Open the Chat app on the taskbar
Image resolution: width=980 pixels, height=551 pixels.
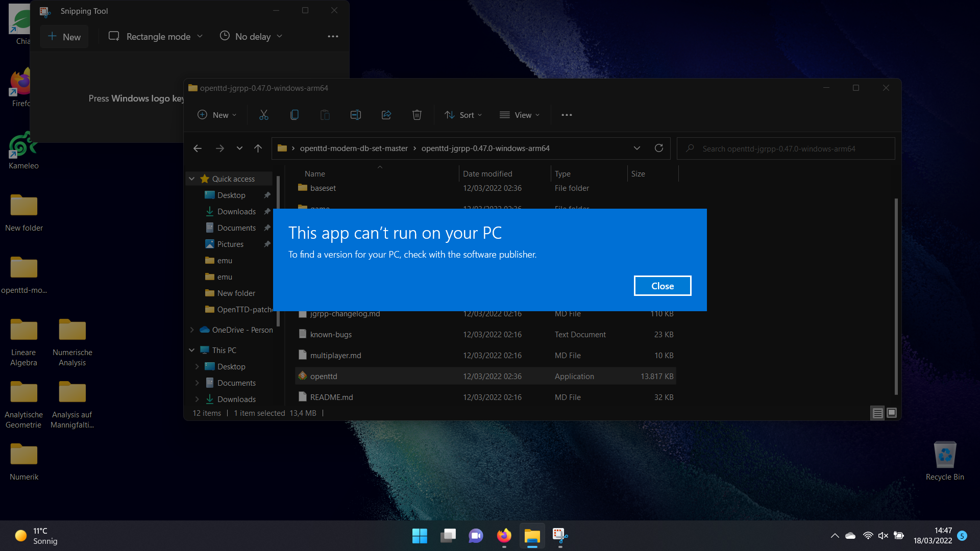coord(476,536)
